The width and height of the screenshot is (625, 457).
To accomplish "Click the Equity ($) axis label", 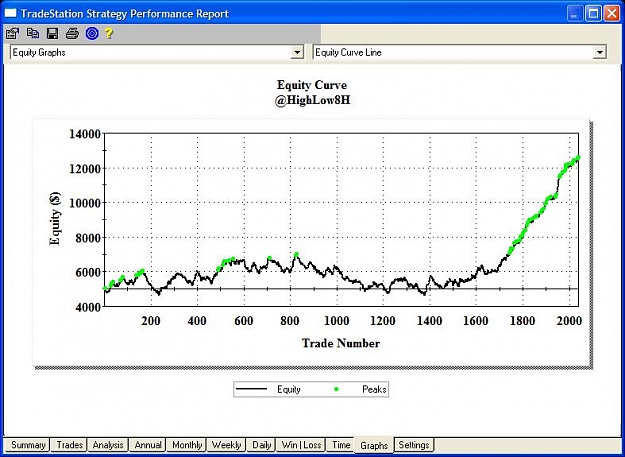I will [x=55, y=218].
